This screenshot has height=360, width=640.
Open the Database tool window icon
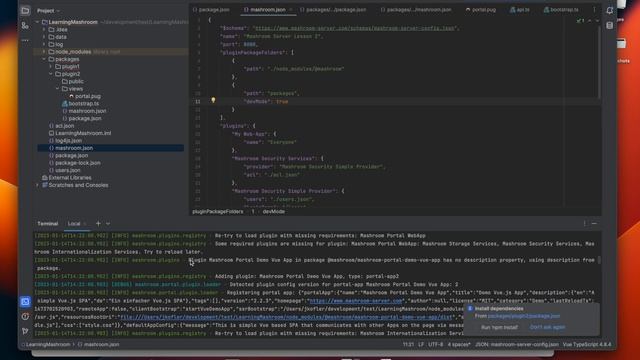pyautogui.click(x=610, y=26)
